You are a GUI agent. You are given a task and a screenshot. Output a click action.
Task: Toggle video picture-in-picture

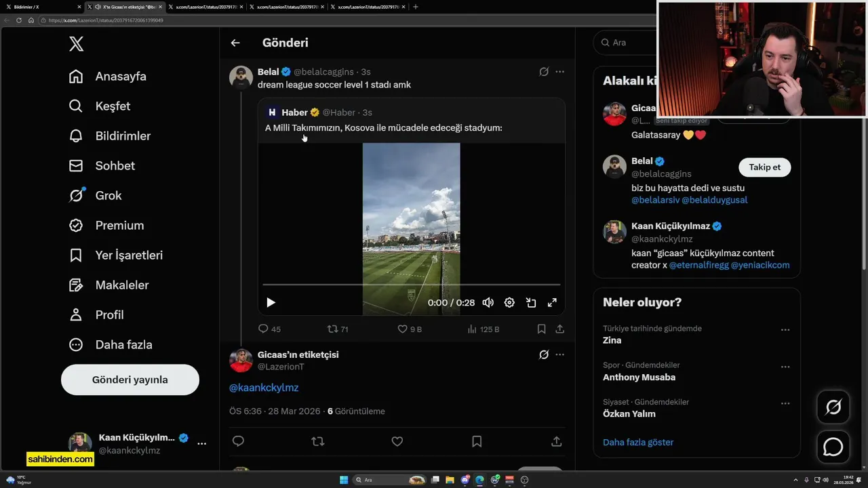pyautogui.click(x=531, y=303)
